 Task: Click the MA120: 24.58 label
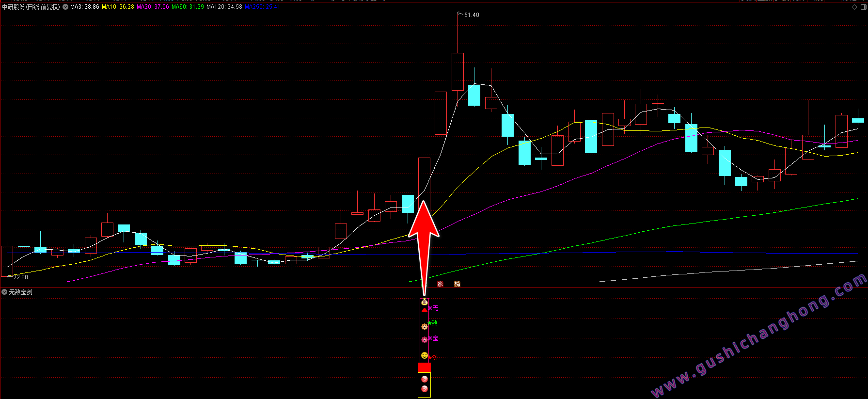[x=224, y=7]
